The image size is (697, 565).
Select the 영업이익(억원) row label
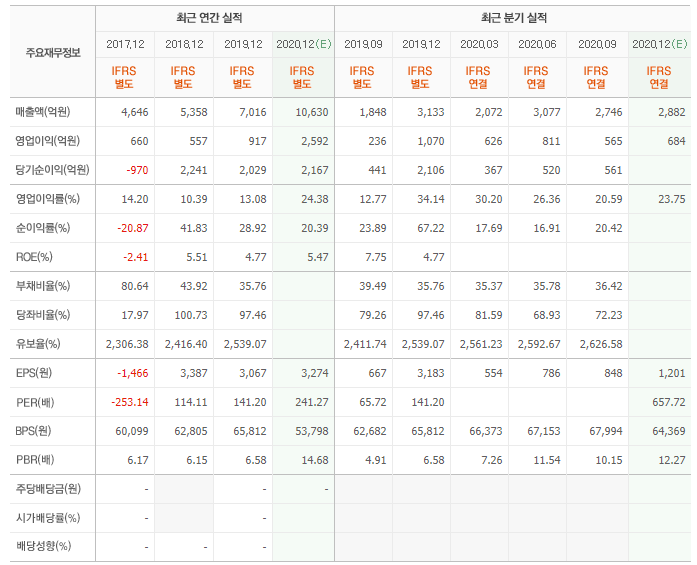click(x=48, y=141)
